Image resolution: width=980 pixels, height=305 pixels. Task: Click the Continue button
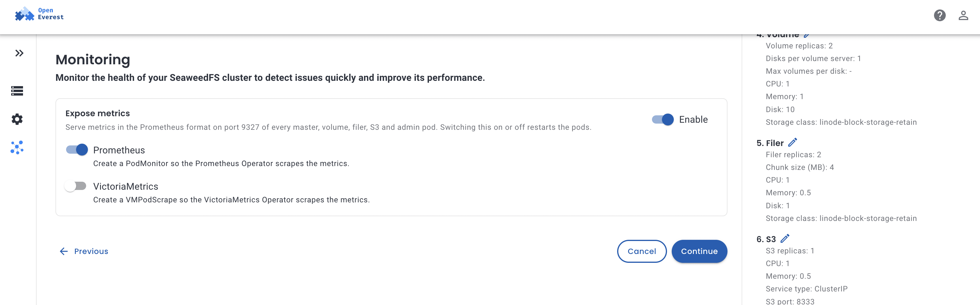coord(699,251)
